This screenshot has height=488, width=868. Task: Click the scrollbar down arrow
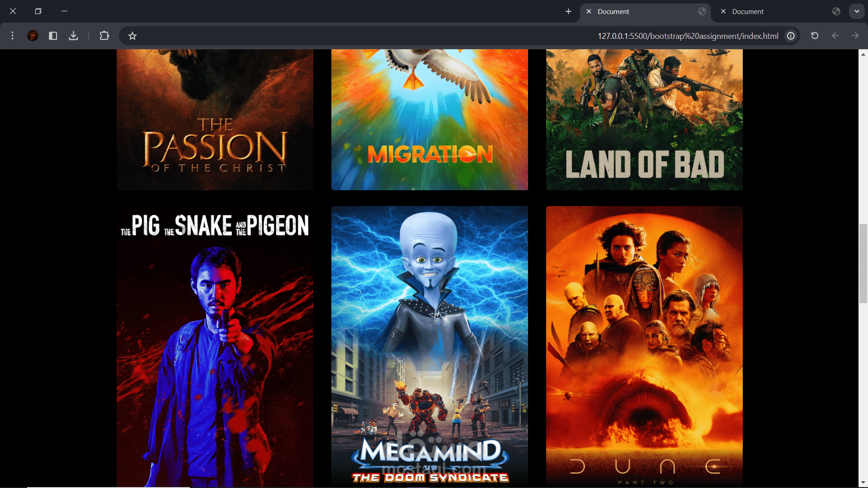pos(863,483)
